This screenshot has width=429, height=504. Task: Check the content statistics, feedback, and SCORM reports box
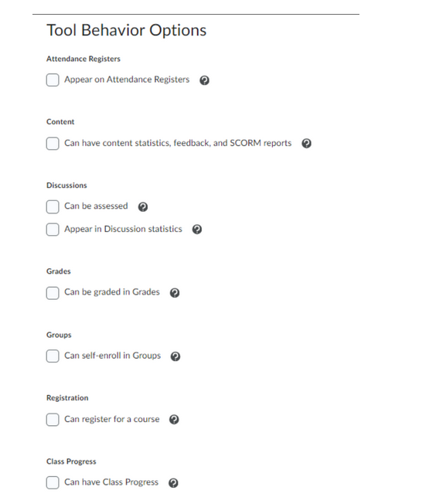pos(53,143)
